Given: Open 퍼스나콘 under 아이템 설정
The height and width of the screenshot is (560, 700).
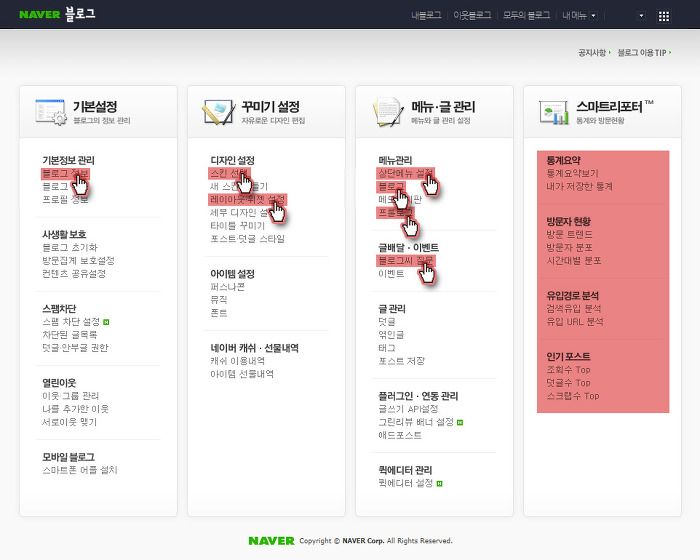Looking at the screenshot, I should tap(227, 287).
